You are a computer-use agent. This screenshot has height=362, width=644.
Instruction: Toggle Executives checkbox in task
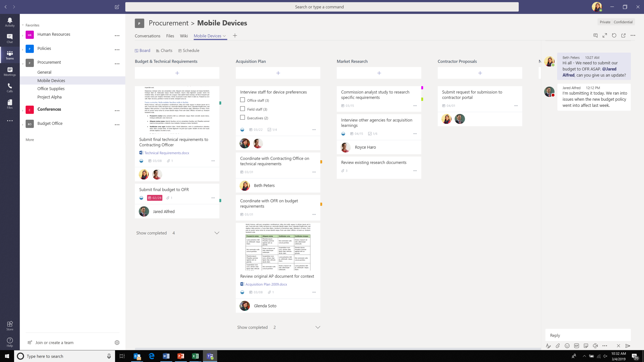(x=242, y=117)
